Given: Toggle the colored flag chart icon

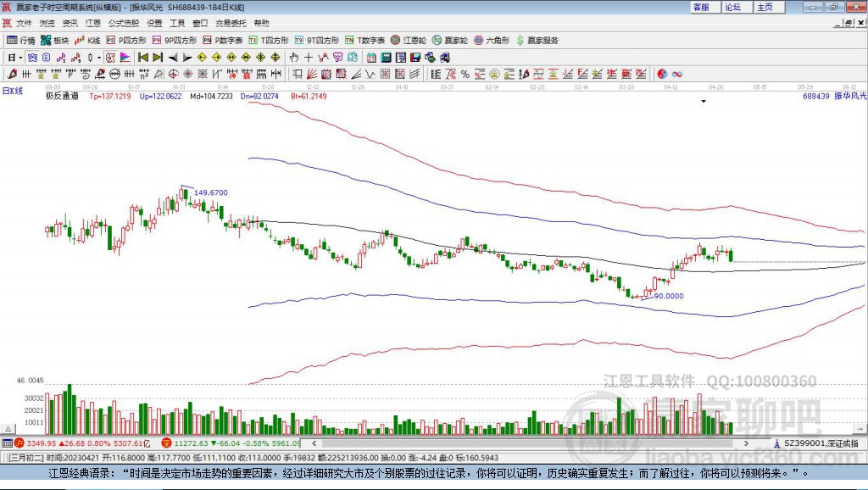Looking at the screenshot, I should [x=125, y=58].
